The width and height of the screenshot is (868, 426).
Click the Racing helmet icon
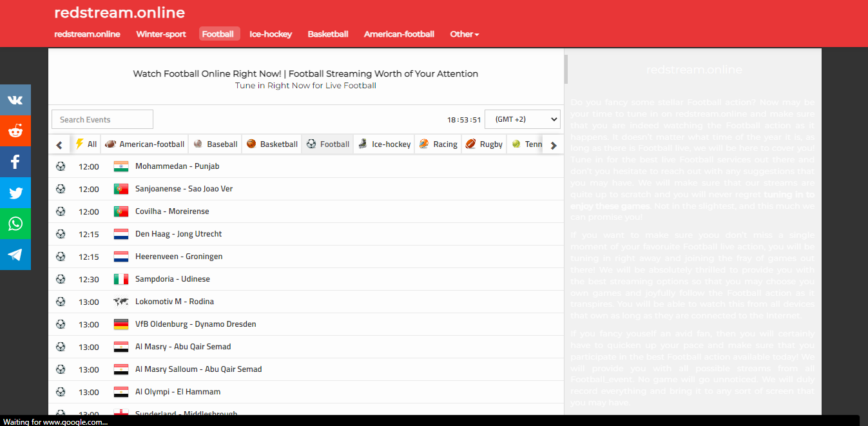point(423,144)
